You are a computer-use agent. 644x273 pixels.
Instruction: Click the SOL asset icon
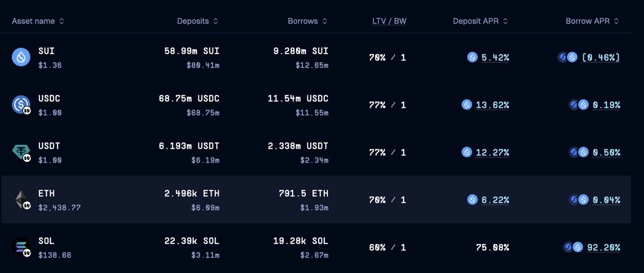coord(21,247)
